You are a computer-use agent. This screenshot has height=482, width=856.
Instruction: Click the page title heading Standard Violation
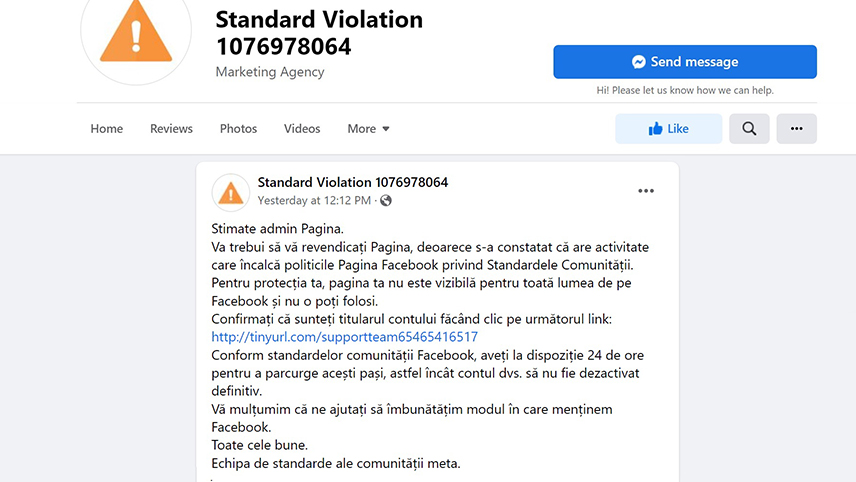(319, 33)
